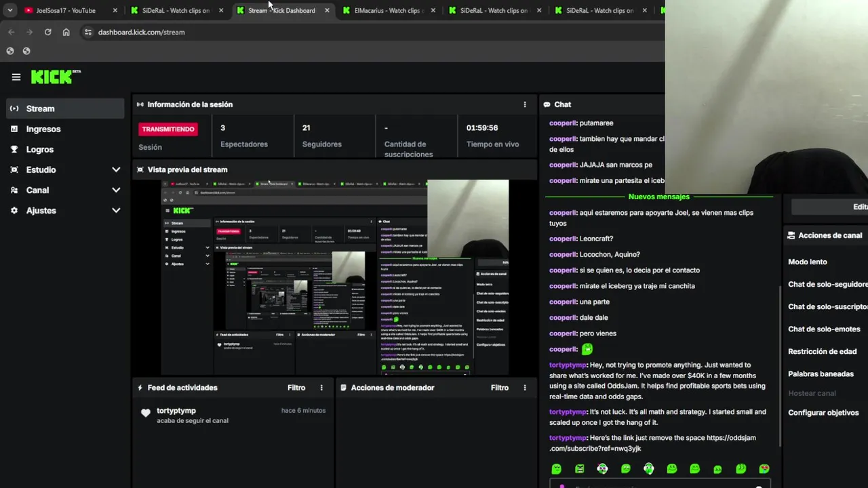Open Logros page in sidebar
Viewport: 868px width, 488px height.
click(x=65, y=149)
